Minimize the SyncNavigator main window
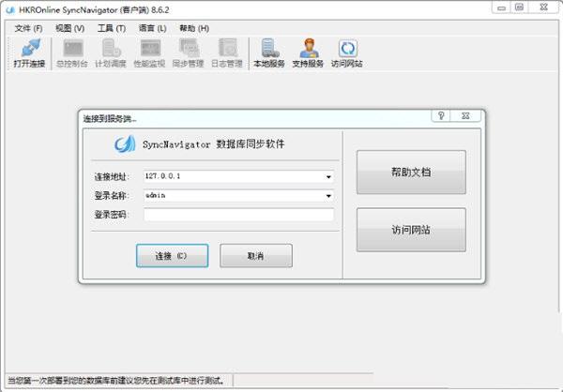This screenshot has height=392, width=563. pos(502,8)
